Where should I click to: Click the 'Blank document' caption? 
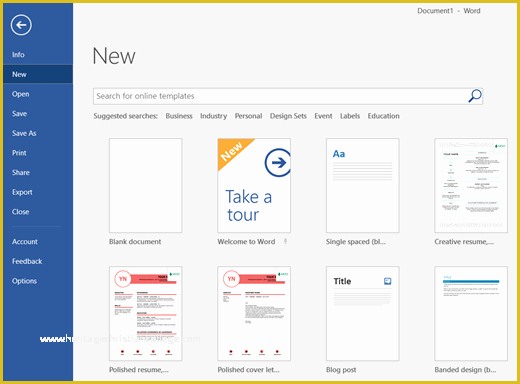[x=135, y=242]
